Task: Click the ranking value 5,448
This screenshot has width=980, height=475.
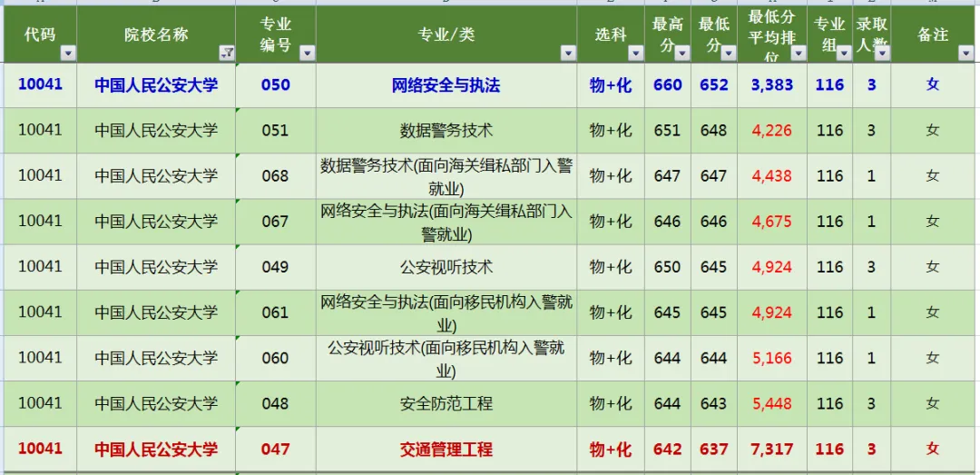Action: pyautogui.click(x=772, y=403)
